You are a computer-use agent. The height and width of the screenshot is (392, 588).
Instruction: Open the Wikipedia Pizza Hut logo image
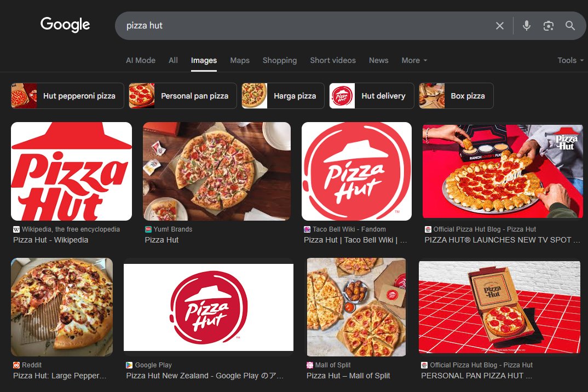71,171
